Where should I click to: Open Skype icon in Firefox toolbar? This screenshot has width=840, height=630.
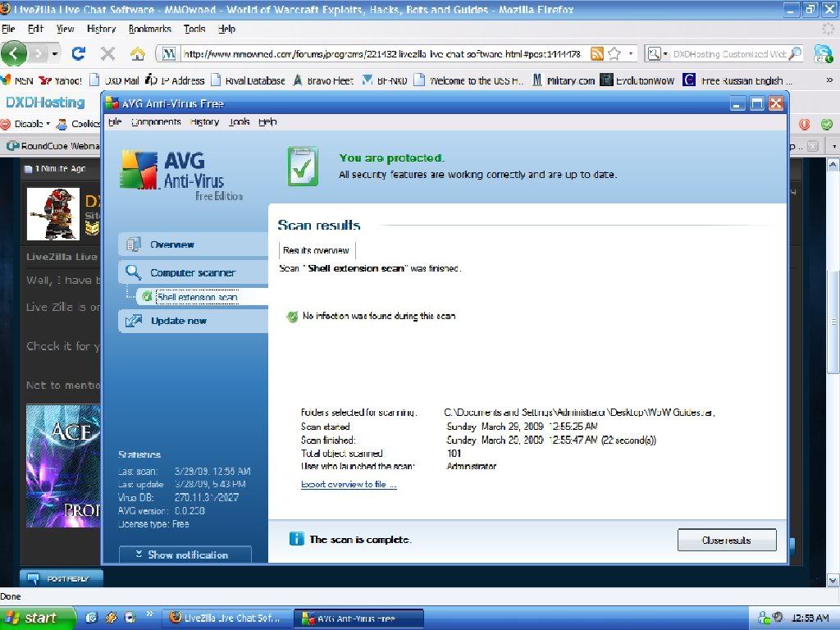[822, 53]
